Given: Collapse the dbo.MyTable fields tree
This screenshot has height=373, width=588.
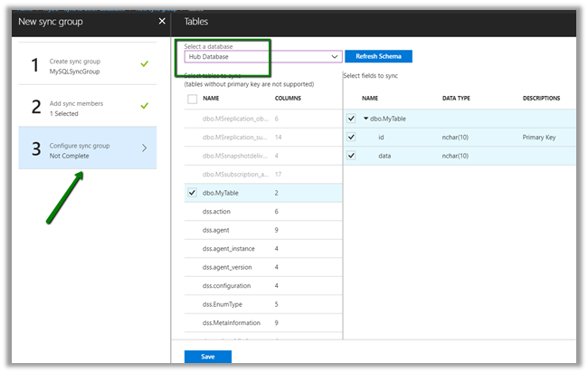Looking at the screenshot, I should [x=366, y=119].
